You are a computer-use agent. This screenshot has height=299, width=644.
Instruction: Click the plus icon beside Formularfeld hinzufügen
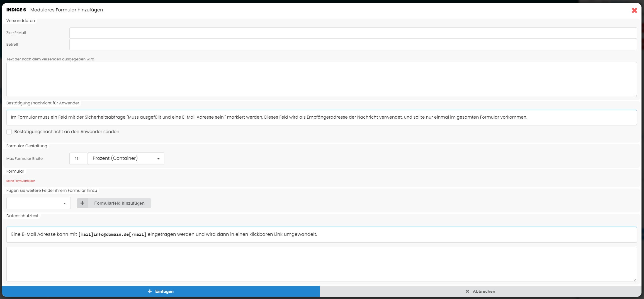click(x=82, y=203)
